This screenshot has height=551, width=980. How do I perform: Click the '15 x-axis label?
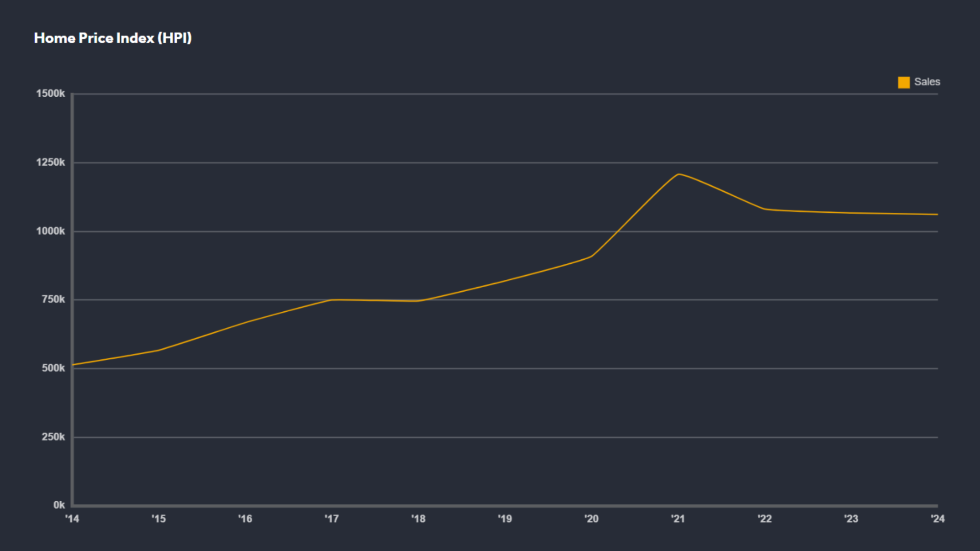click(159, 518)
